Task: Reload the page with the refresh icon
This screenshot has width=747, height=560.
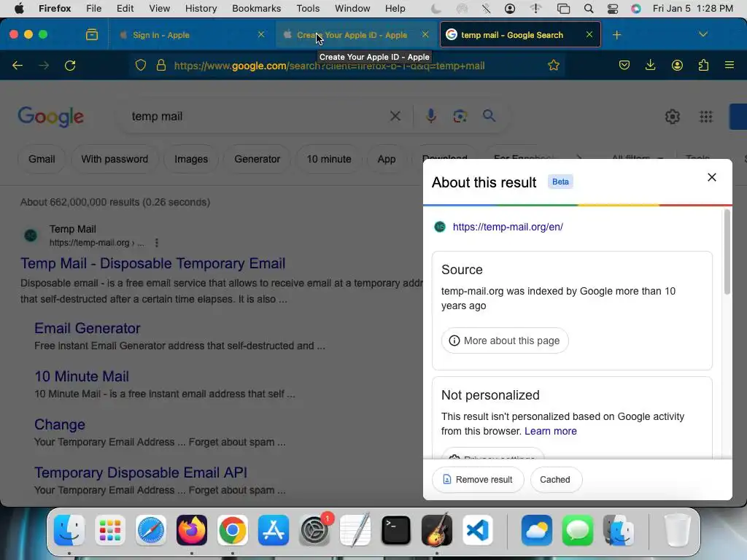Action: 70,65
